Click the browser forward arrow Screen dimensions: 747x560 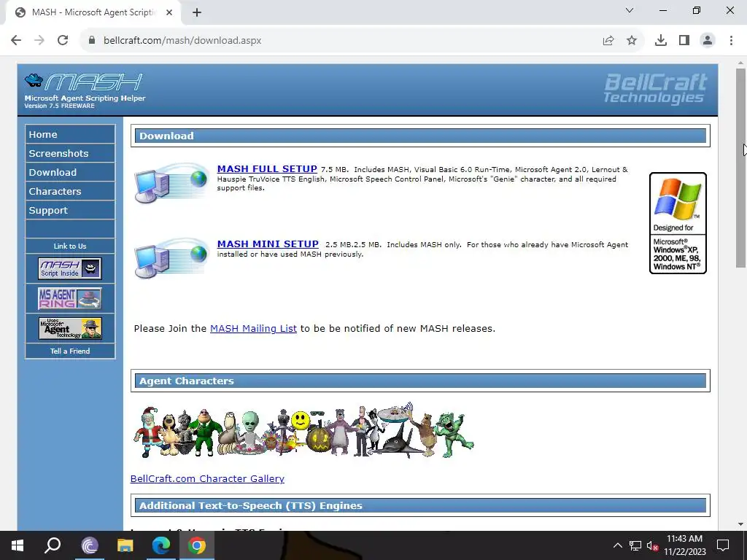(39, 41)
